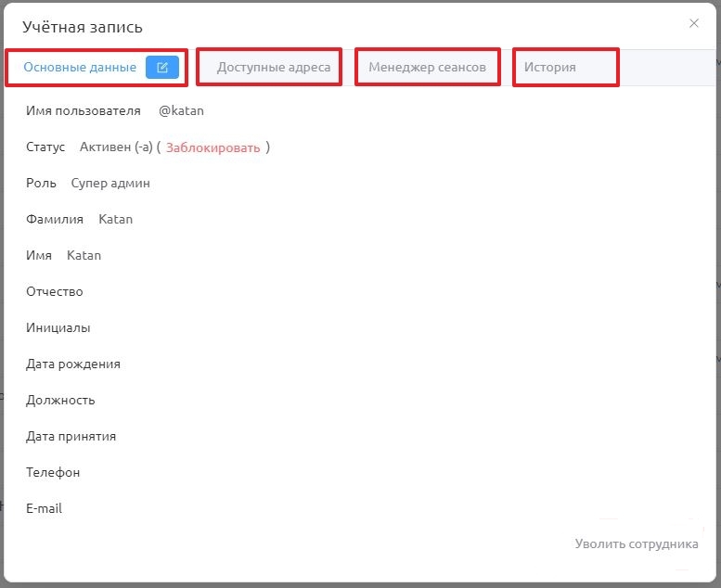Screen dimensions: 721x588
Task: Click the Дата рождения field label
Action: [x=73, y=364]
